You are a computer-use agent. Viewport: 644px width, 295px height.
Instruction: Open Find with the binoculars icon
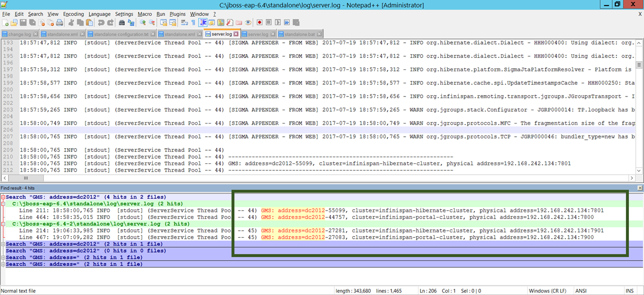point(122,23)
